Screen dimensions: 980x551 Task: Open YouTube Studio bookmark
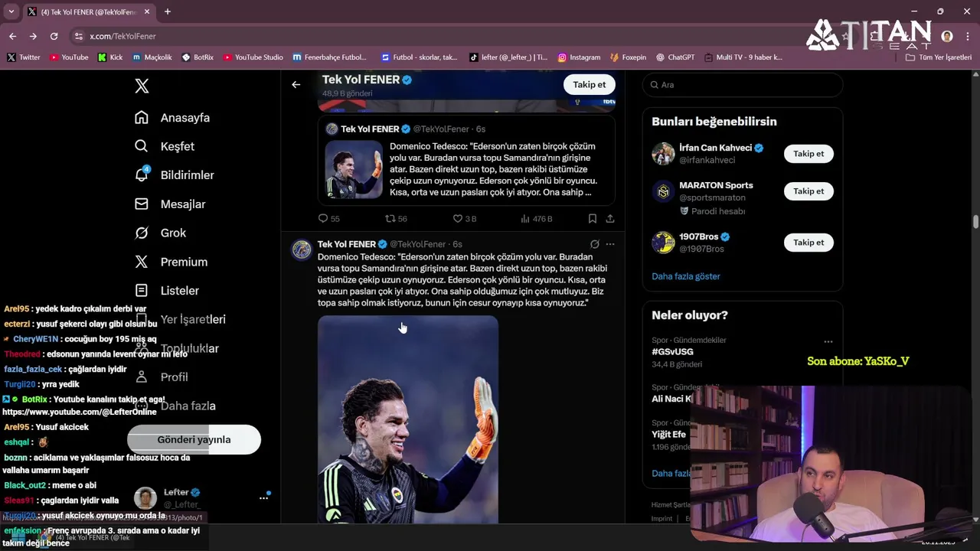(253, 57)
